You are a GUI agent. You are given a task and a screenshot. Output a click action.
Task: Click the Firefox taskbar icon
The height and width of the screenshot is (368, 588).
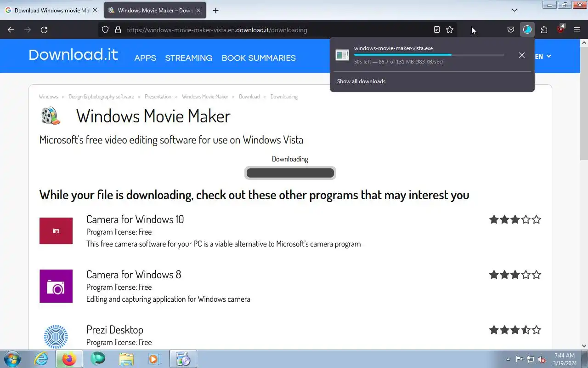point(69,359)
